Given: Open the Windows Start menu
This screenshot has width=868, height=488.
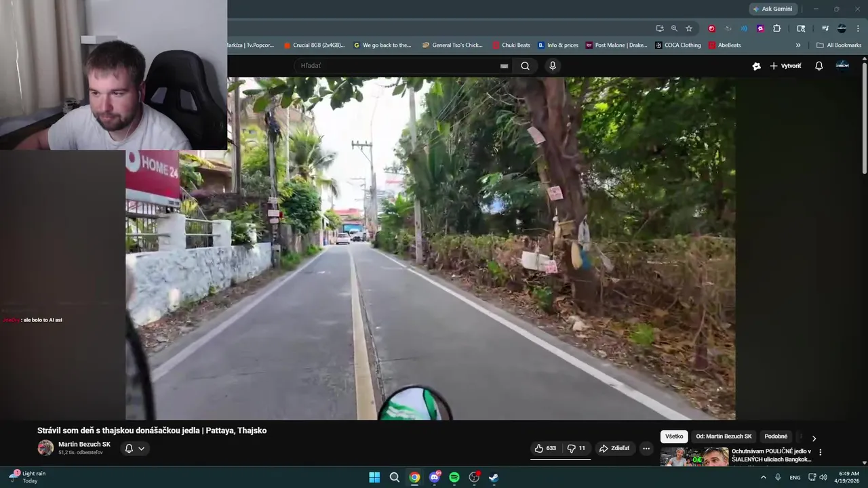Looking at the screenshot, I should pyautogui.click(x=374, y=477).
